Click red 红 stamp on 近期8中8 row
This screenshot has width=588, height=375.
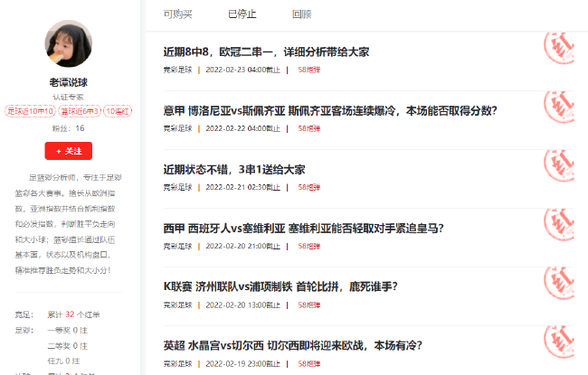[559, 48]
